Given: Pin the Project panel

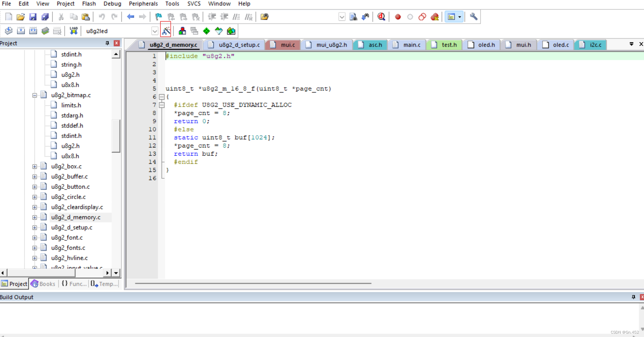Looking at the screenshot, I should [x=107, y=43].
